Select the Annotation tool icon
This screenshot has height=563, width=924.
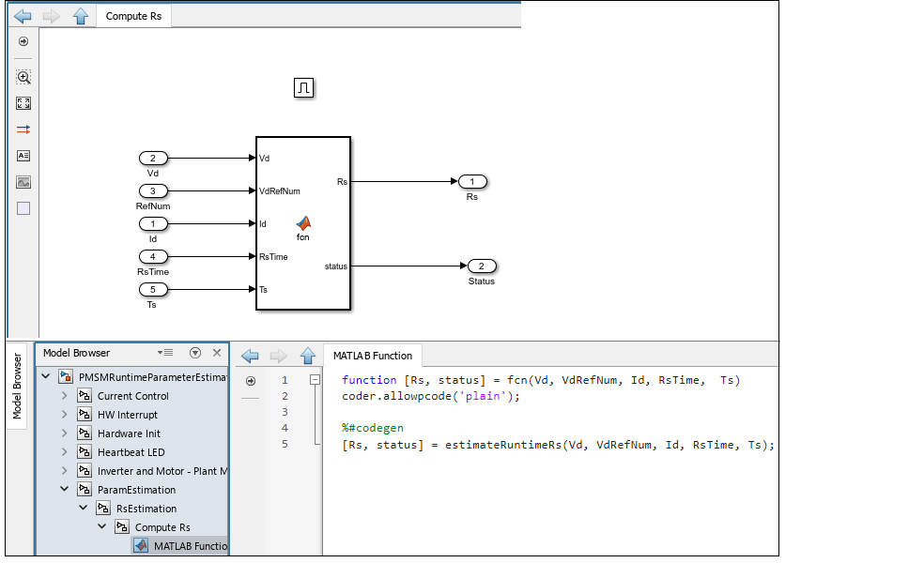[x=23, y=156]
